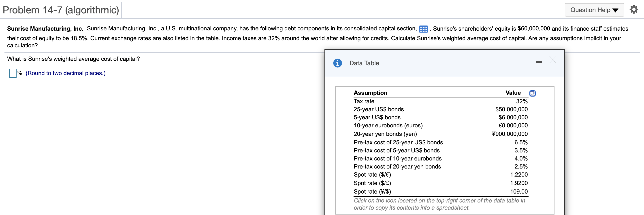Click the '32%' tax rate value
This screenshot has height=215, width=644.
click(x=522, y=101)
